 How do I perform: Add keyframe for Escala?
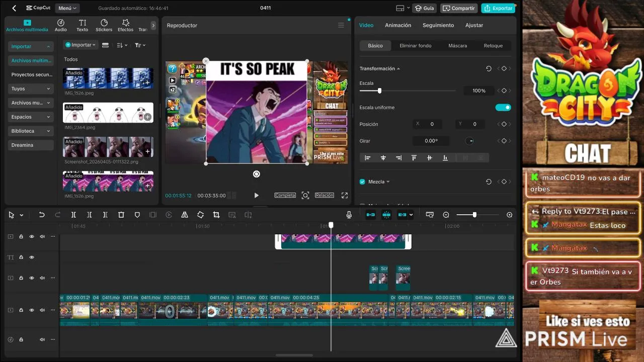(x=504, y=90)
